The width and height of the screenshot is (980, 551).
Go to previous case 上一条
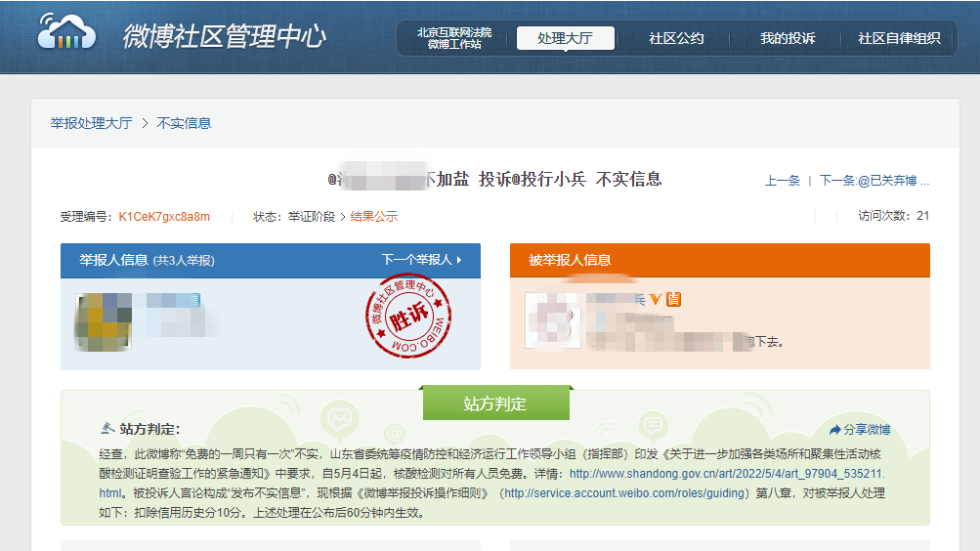tap(783, 181)
